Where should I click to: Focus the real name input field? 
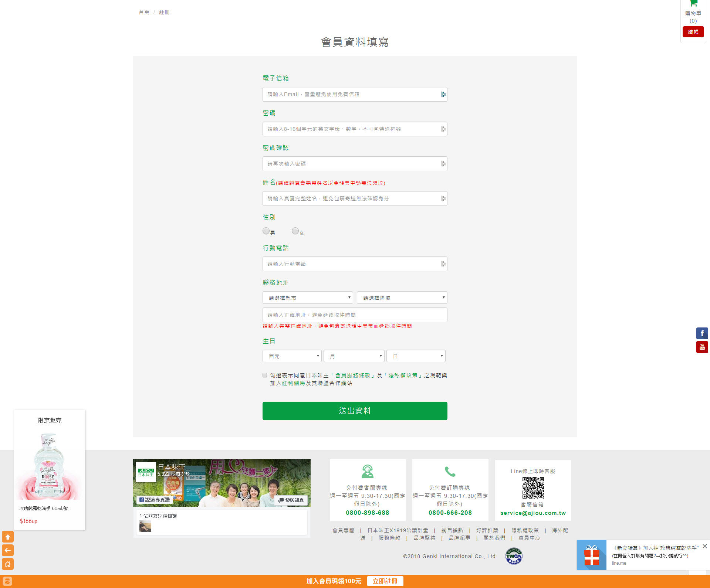(x=355, y=198)
